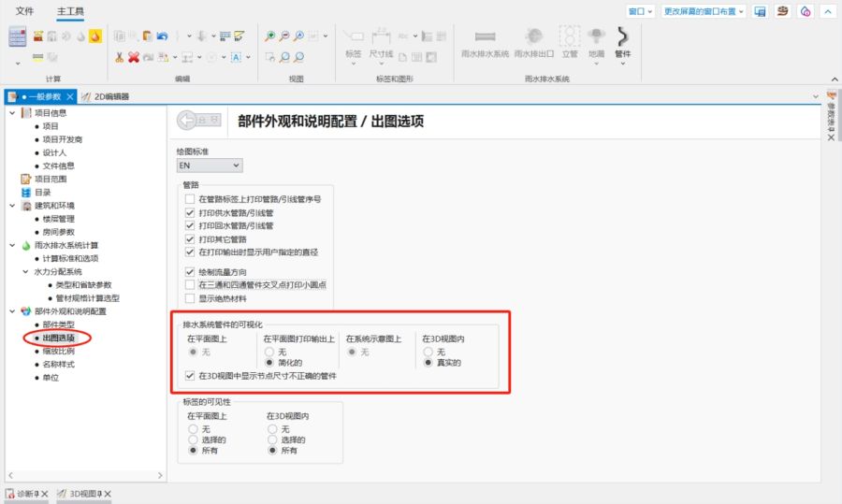This screenshot has width=842, height=504.
Task: Click the zoom in magnifier icon
Action: pyautogui.click(x=269, y=36)
